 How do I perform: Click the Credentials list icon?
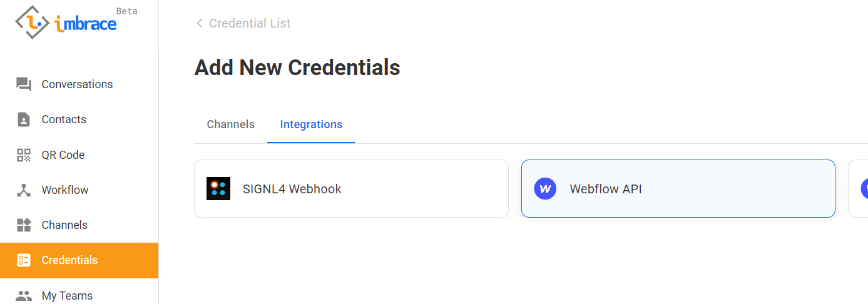pos(24,260)
